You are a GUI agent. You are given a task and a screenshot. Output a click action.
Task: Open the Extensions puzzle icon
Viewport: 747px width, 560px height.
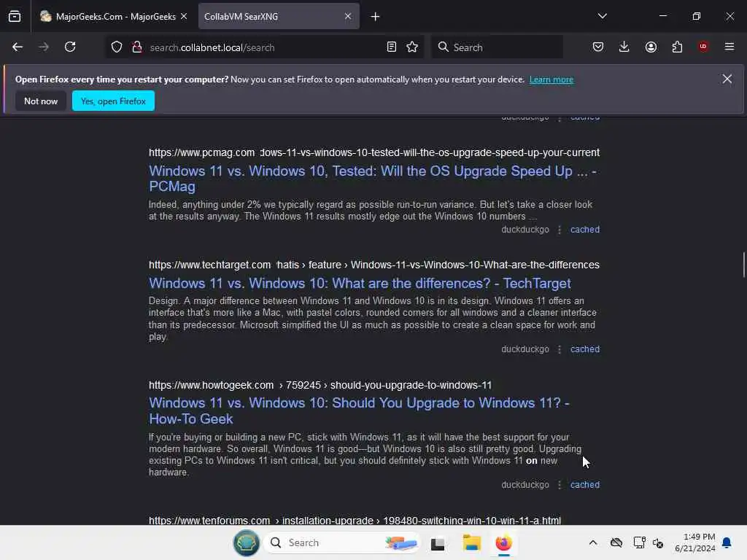677,47
